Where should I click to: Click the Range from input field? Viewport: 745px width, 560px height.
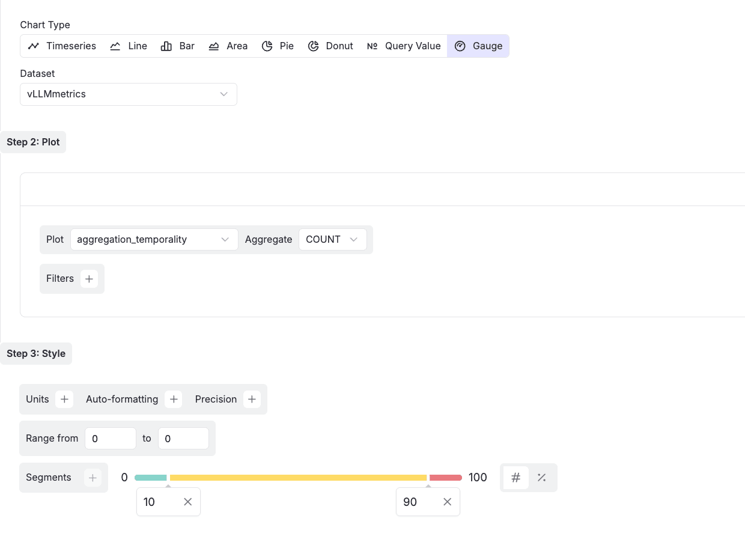click(111, 439)
